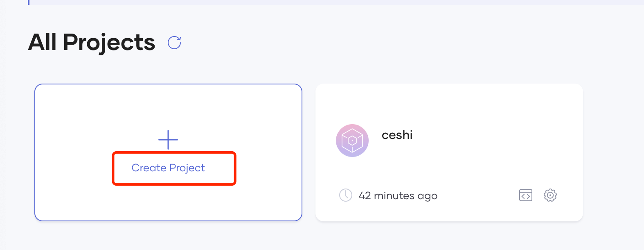Screen dimensions: 644x250
Task: Start a new project via Create Project
Action: (168, 168)
